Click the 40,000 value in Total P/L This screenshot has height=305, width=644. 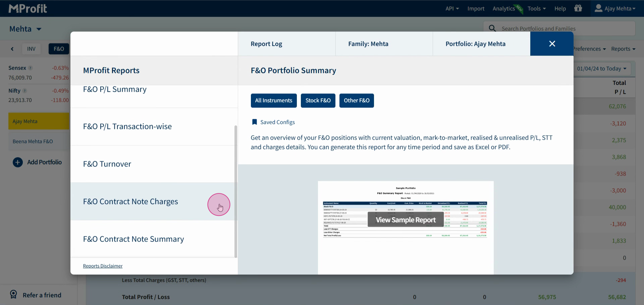pos(617,207)
